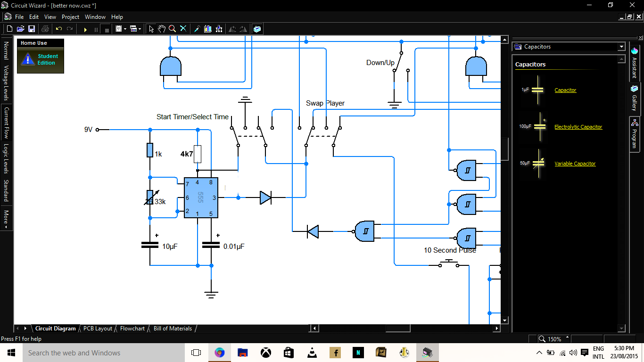Select the Logic Levels view tab
644x362 pixels.
click(6, 159)
